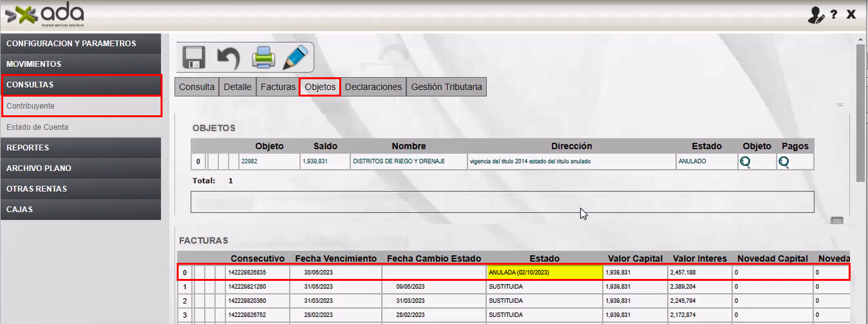
Task: Open Estado de Cuenta link
Action: (37, 128)
